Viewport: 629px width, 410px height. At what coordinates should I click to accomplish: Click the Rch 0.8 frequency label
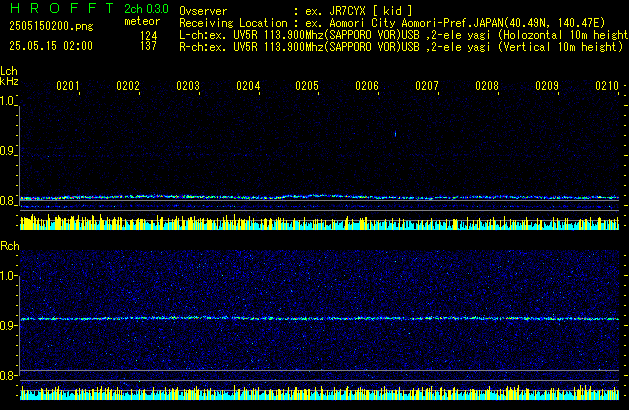[x=7, y=375]
